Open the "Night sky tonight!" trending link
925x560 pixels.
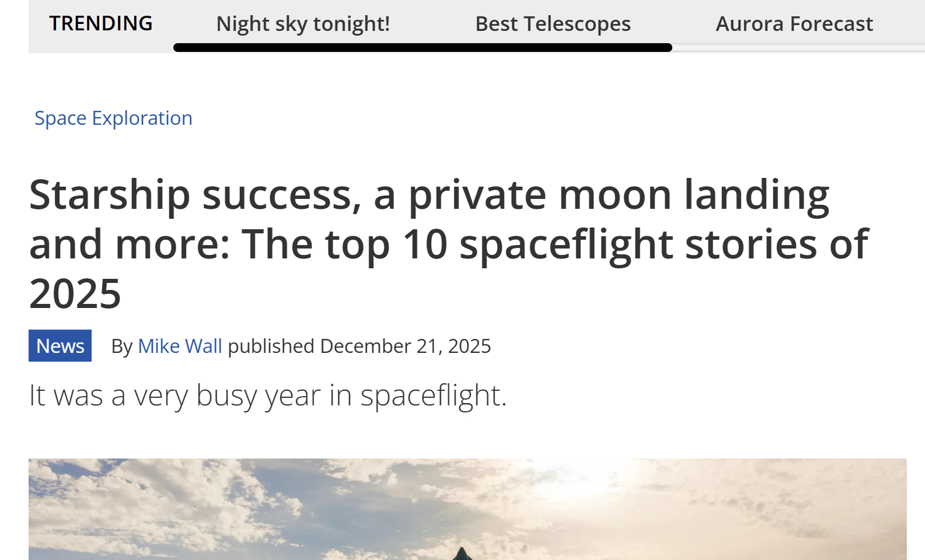coord(303,24)
